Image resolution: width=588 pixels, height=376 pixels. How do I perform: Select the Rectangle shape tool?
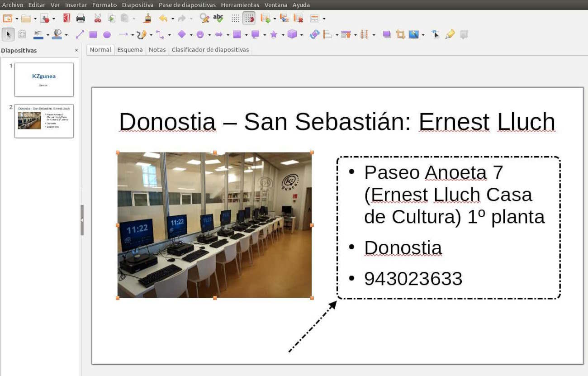(x=93, y=34)
